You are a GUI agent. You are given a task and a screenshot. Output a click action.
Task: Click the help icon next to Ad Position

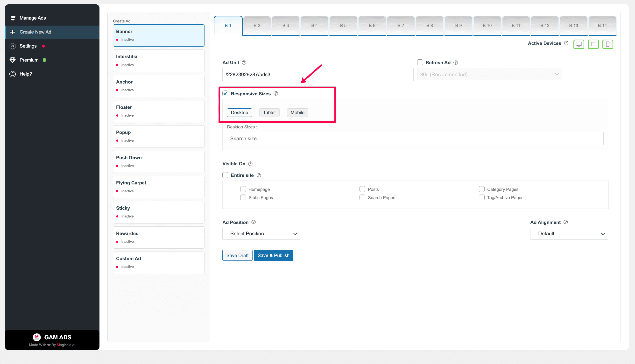(x=253, y=222)
